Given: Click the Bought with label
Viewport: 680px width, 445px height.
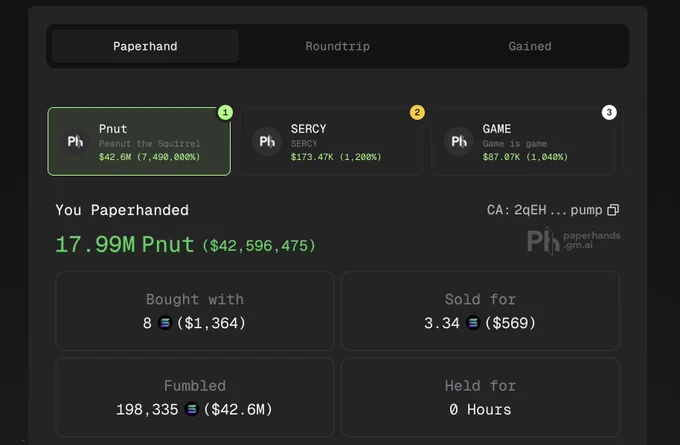Looking at the screenshot, I should [x=195, y=299].
